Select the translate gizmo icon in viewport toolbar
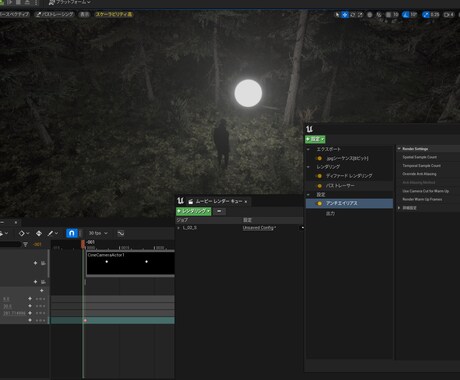Image resolution: width=460 pixels, height=380 pixels. [345, 15]
